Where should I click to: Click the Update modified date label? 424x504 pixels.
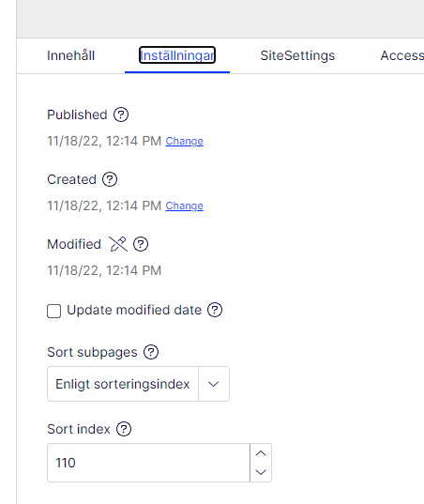tap(134, 310)
